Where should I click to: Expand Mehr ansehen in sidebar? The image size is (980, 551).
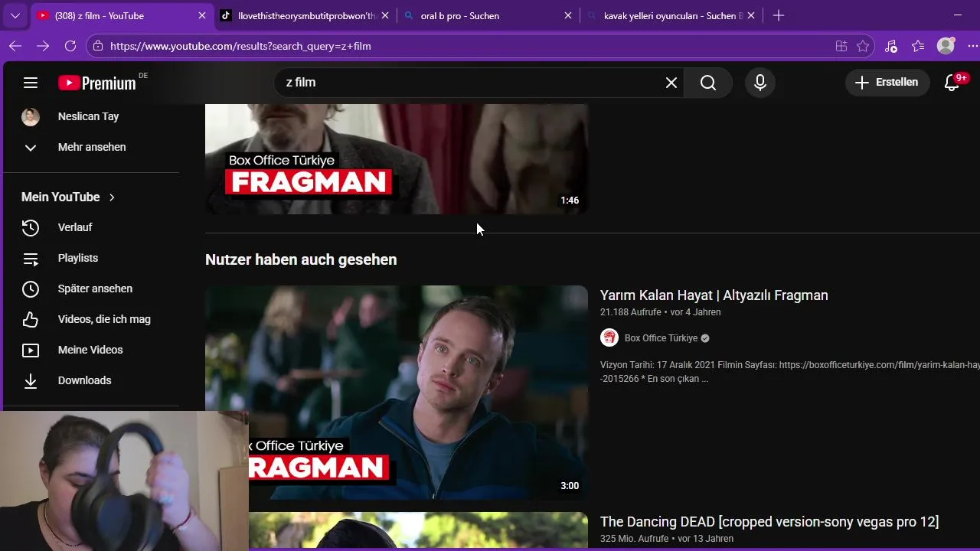coord(92,147)
